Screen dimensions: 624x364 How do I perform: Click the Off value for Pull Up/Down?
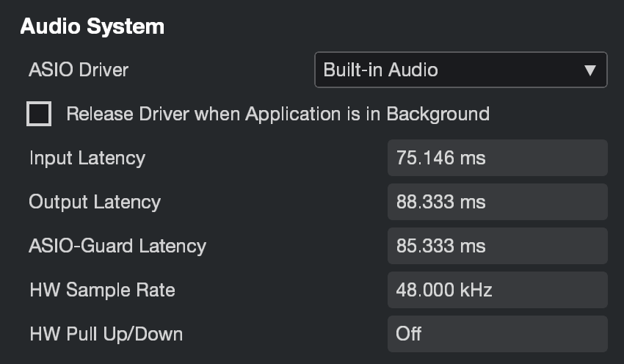coord(409,334)
